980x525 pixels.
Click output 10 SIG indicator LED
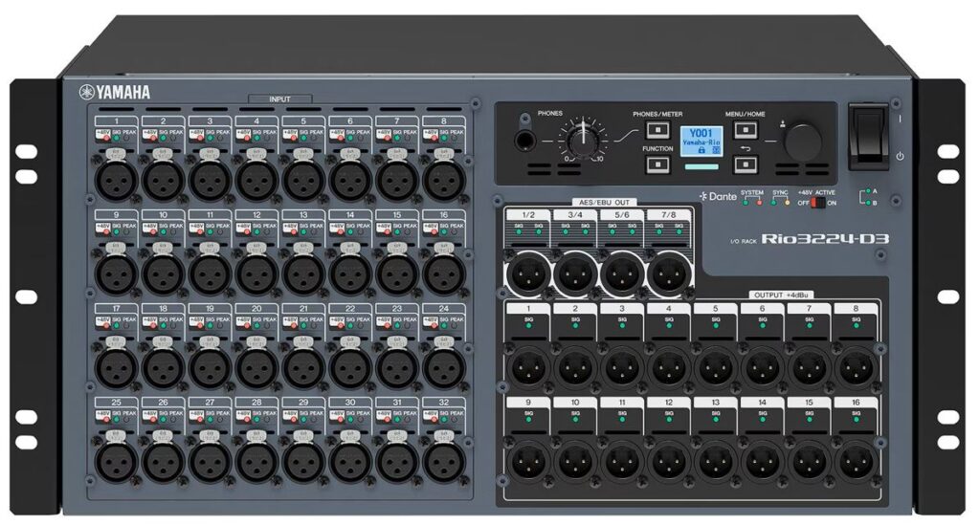[575, 420]
